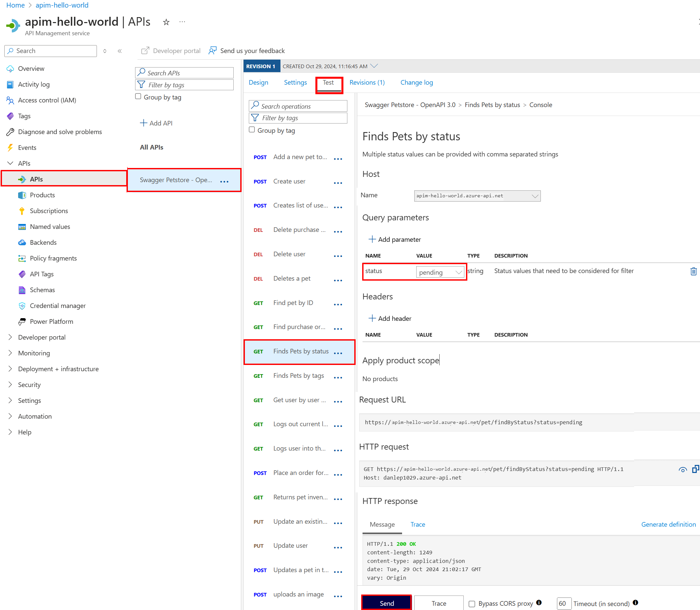The width and height of the screenshot is (700, 610).
Task: Open Named values
Action: pyautogui.click(x=50, y=227)
